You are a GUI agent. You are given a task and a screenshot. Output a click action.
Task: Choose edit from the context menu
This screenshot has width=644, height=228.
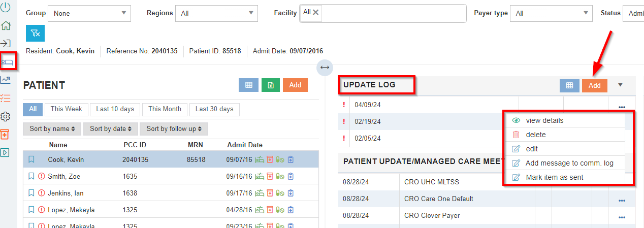(564, 149)
